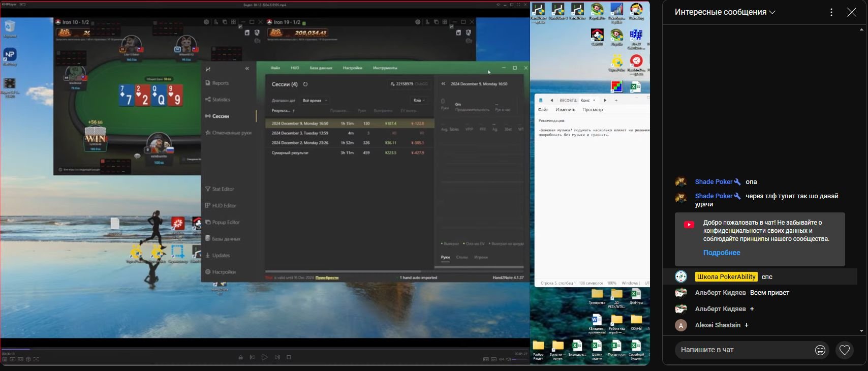Add a new Notepad tab with plus

616,100
